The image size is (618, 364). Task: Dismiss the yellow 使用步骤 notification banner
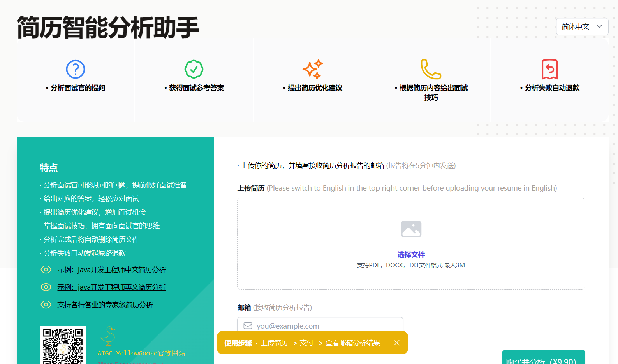point(396,343)
